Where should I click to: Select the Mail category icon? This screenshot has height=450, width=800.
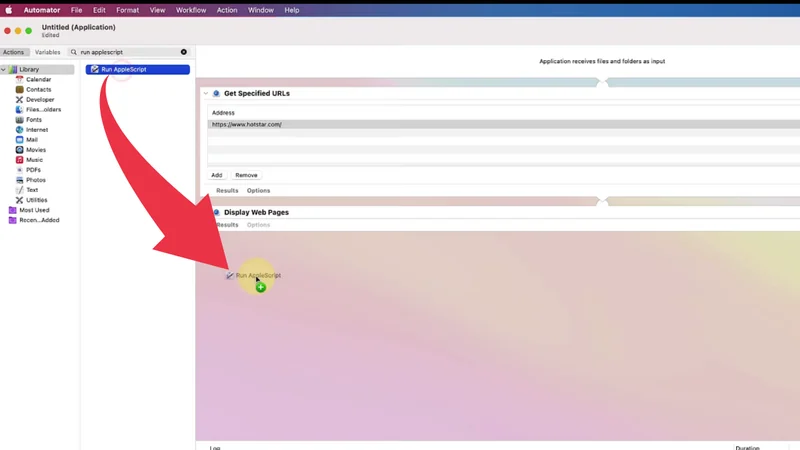pos(19,140)
